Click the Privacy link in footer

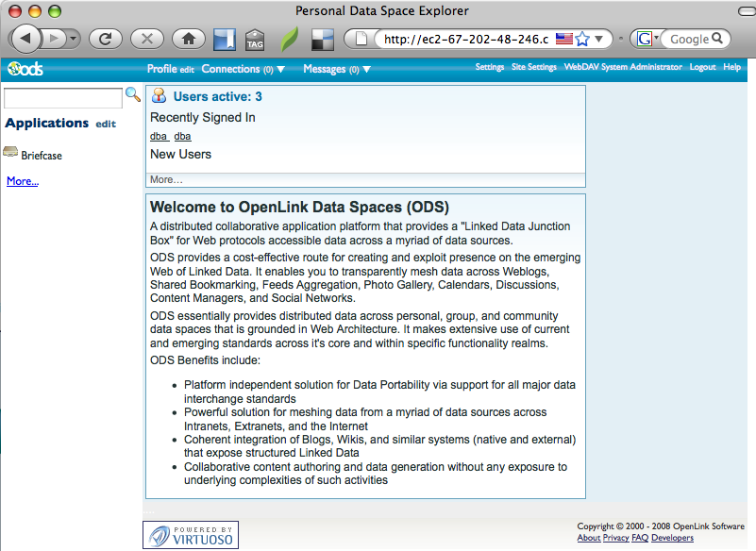(x=615, y=538)
